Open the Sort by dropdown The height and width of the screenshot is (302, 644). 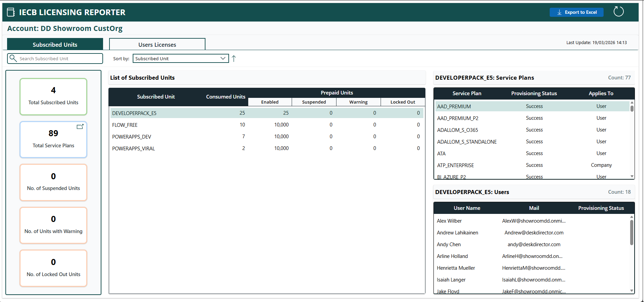tap(181, 59)
